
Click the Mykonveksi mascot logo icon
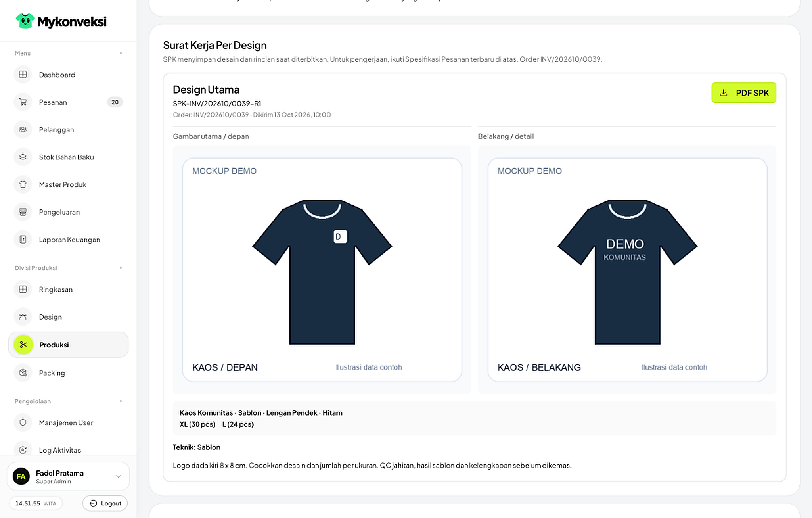25,21
